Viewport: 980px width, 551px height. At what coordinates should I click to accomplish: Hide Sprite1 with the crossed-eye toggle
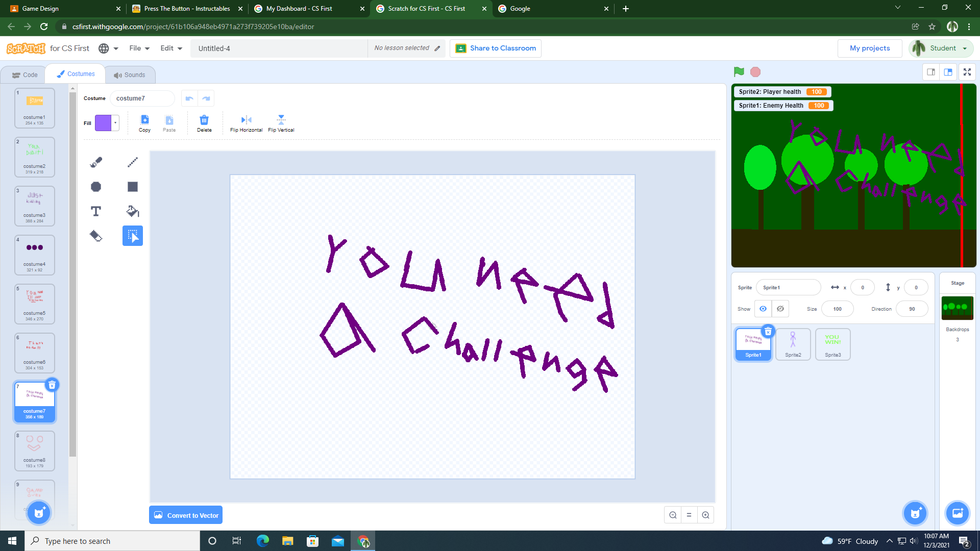tap(779, 308)
